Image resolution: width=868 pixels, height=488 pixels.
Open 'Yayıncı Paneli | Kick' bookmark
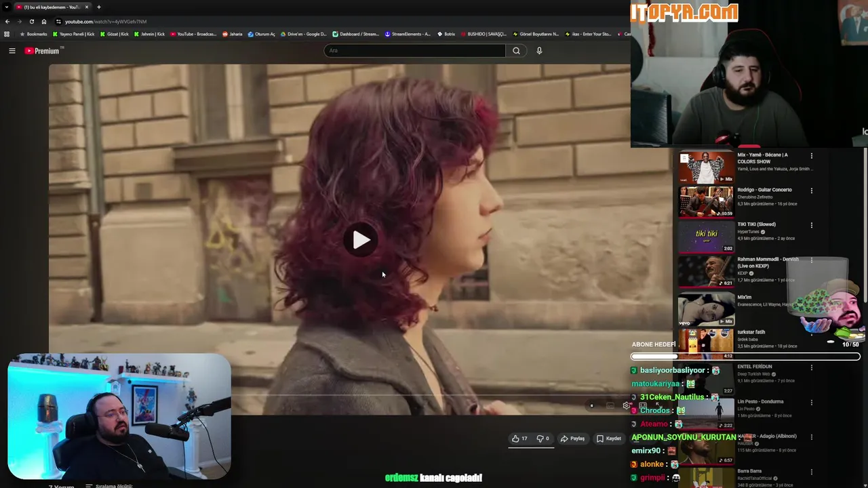click(x=74, y=34)
